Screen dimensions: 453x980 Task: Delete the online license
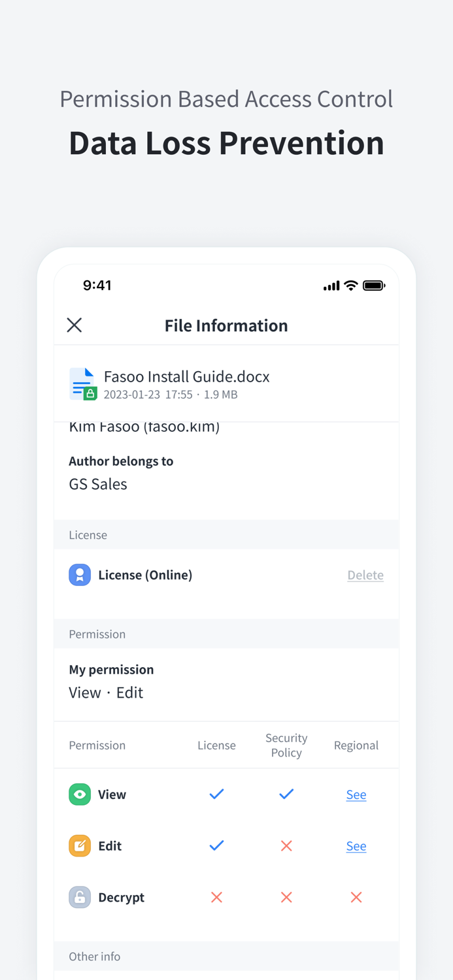pos(365,574)
